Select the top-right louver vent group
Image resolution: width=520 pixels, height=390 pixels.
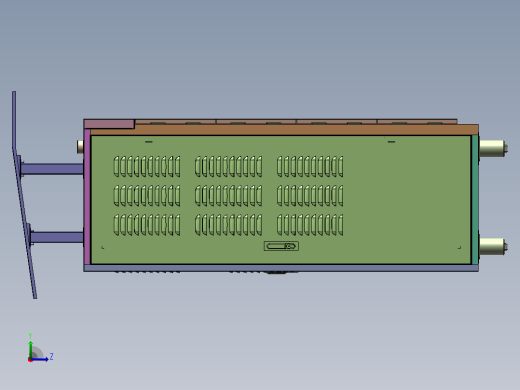[x=310, y=166]
